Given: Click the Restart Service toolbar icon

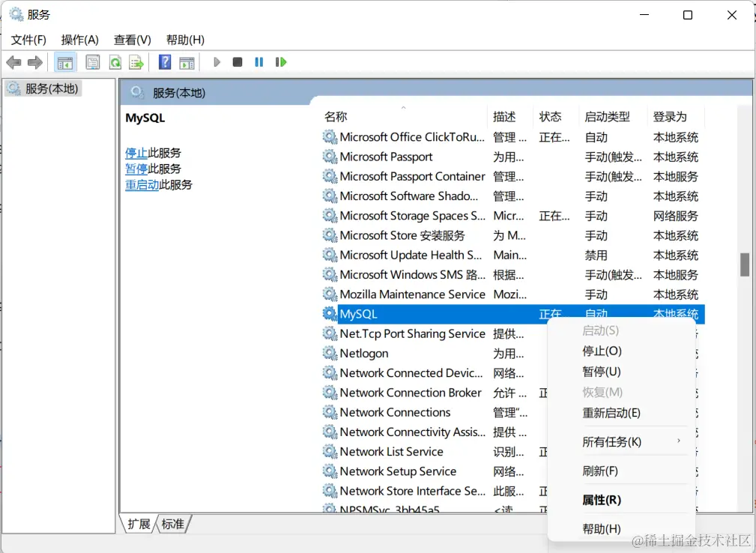Looking at the screenshot, I should (281, 62).
